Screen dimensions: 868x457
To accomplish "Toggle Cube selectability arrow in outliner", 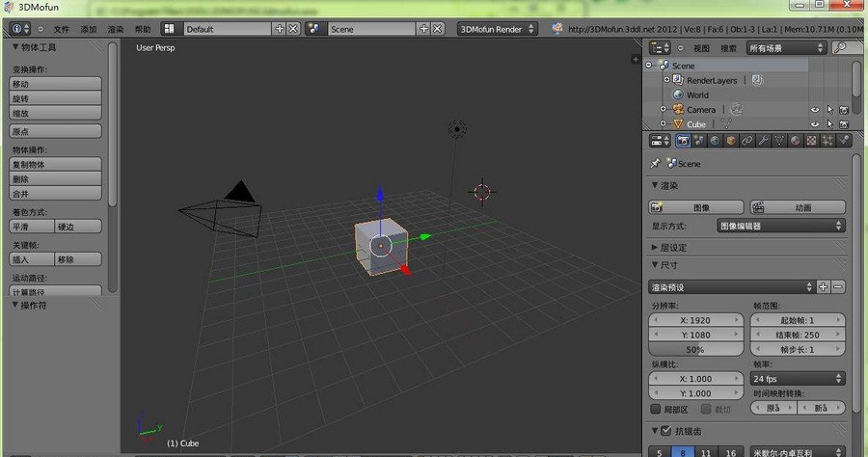I will (829, 124).
